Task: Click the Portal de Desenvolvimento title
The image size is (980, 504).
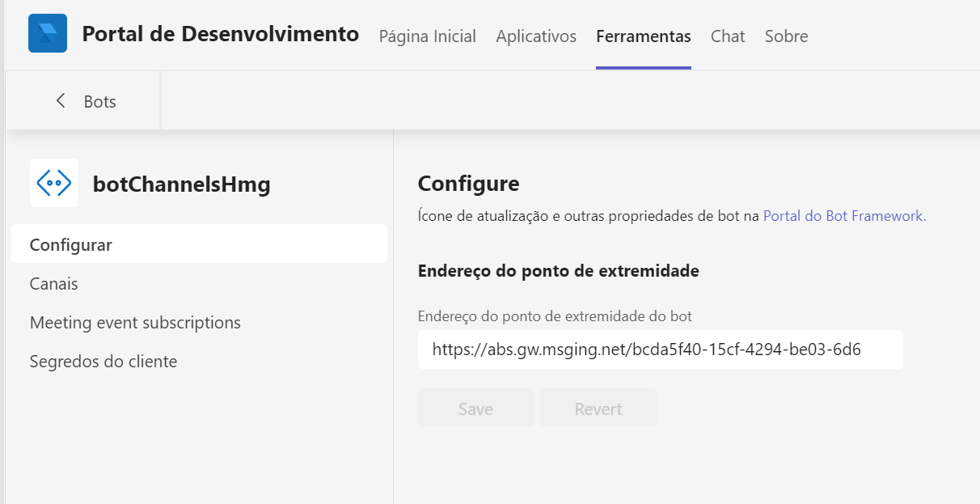Action: [220, 35]
